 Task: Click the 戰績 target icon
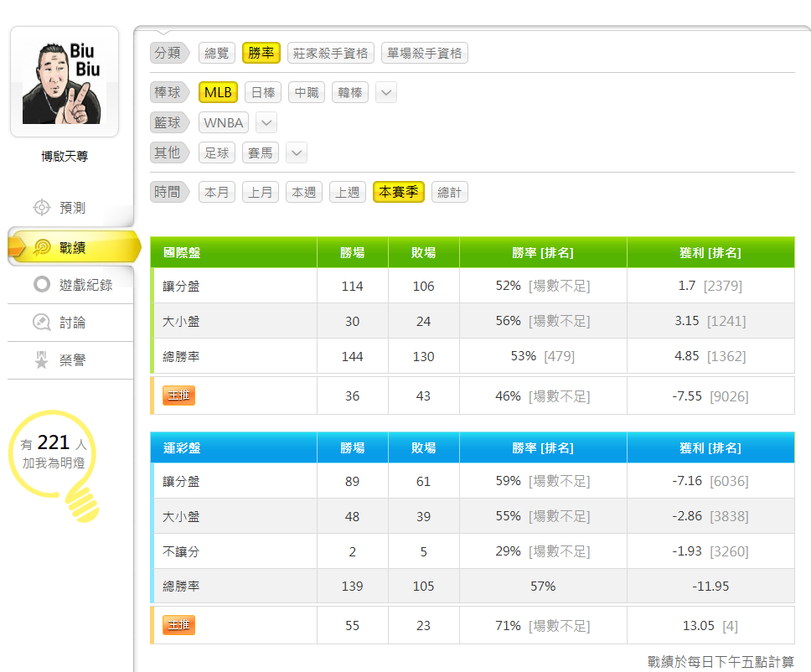tap(42, 247)
